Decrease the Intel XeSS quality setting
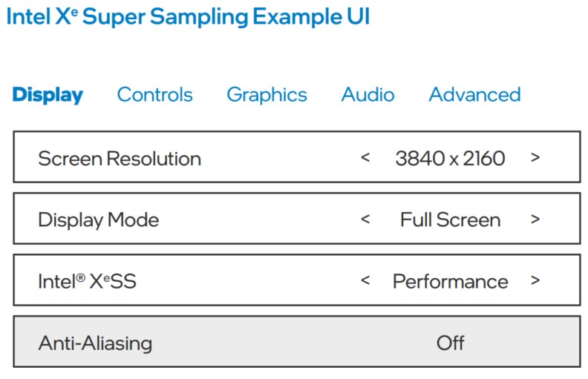The image size is (588, 379). 365,281
